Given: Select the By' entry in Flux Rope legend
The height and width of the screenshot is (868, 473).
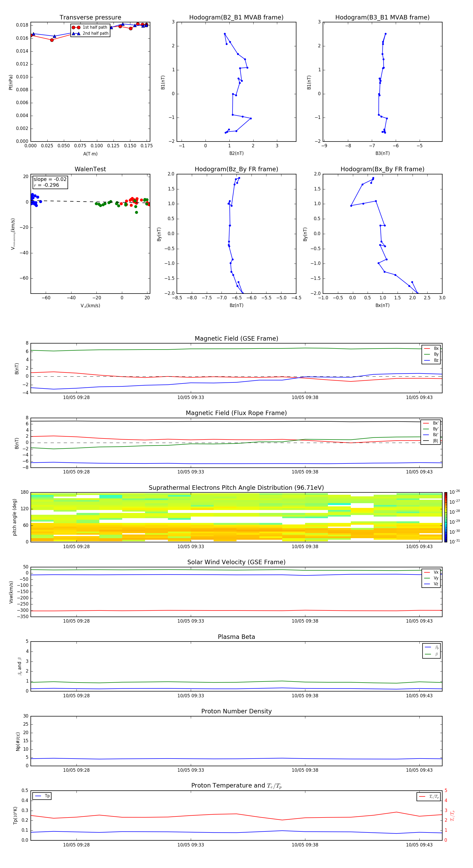Looking at the screenshot, I should click(x=431, y=429).
